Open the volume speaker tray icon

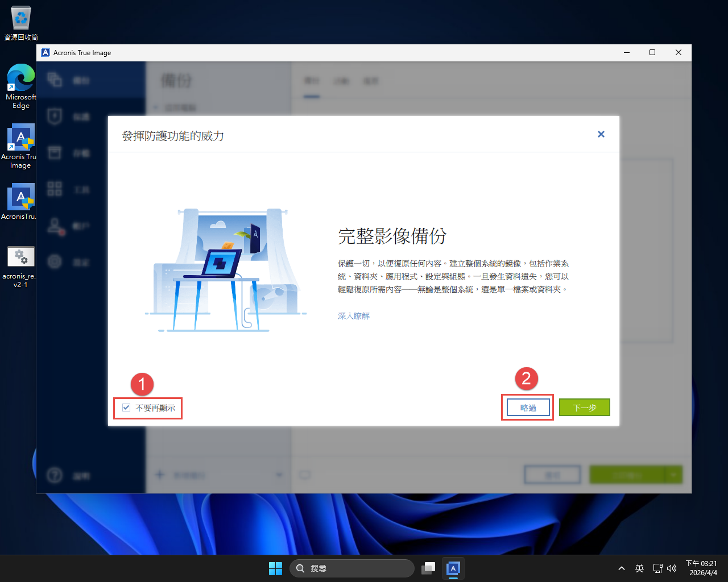[x=672, y=568]
